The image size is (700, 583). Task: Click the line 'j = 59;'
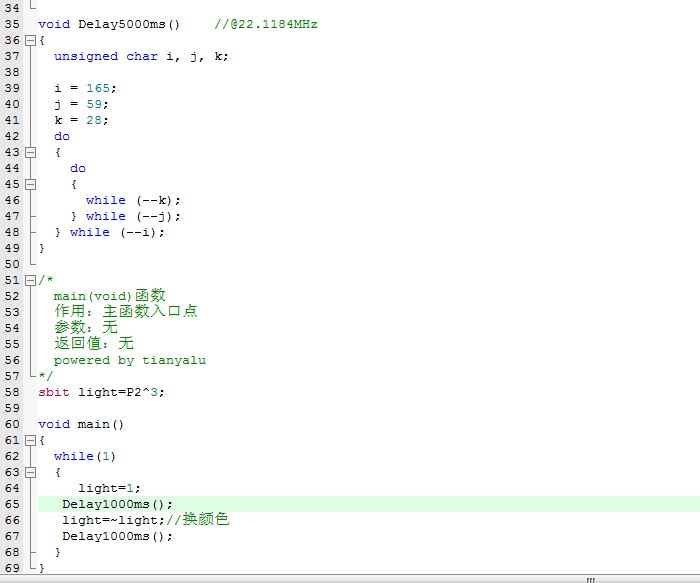(x=81, y=104)
